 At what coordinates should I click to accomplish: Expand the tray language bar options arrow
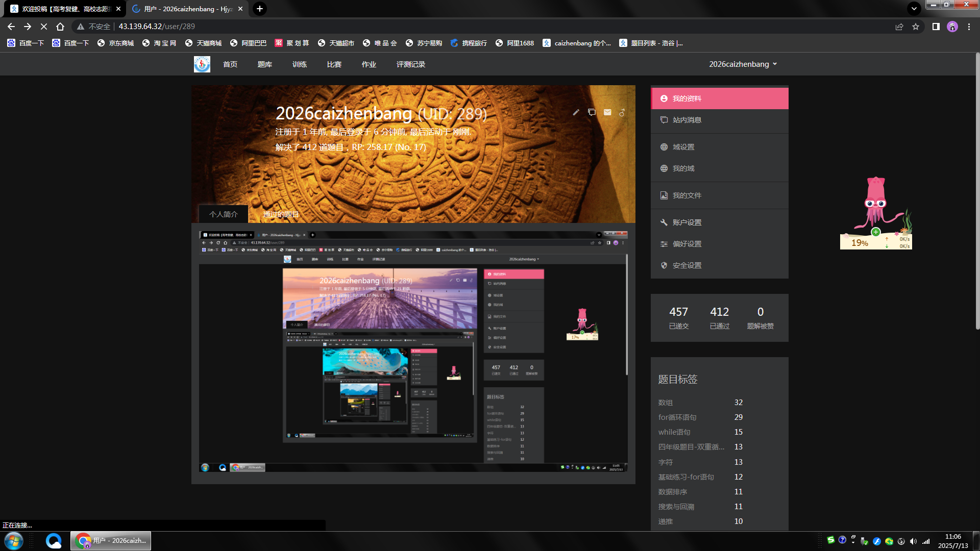pyautogui.click(x=853, y=543)
